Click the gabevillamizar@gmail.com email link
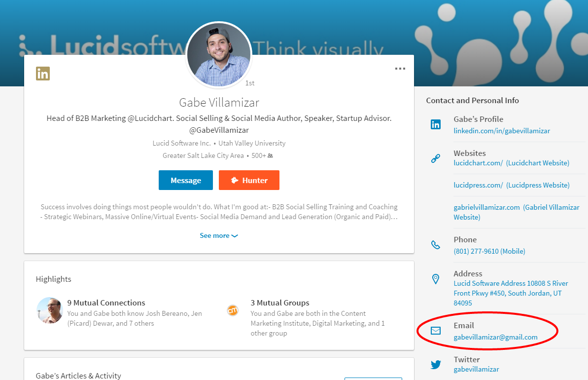The width and height of the screenshot is (588, 380). [x=495, y=337]
